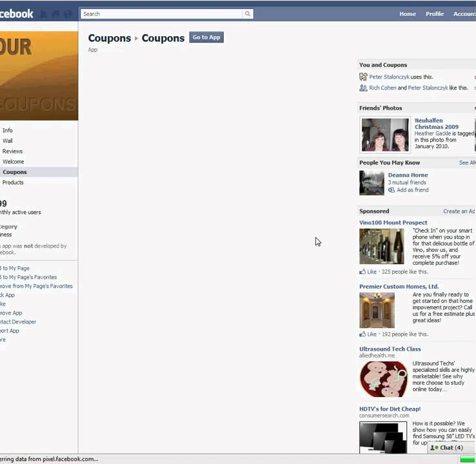
Task: Open Home in top navigation
Action: point(408,14)
